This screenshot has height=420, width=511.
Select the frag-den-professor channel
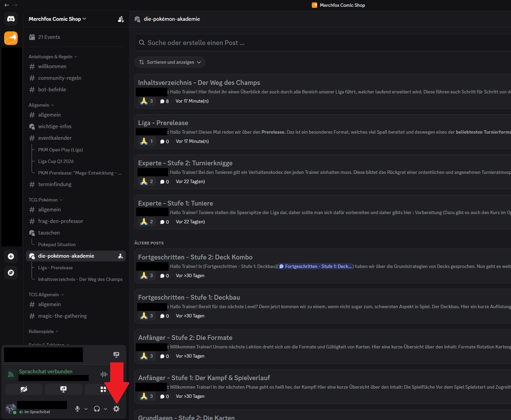pos(60,221)
